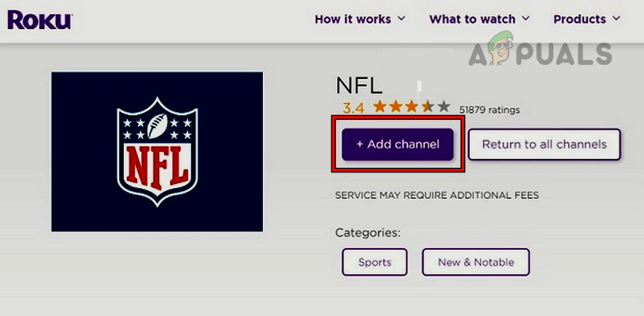Screen dimensions: 644x316
Task: Expand the Products chevron
Action: 616,18
